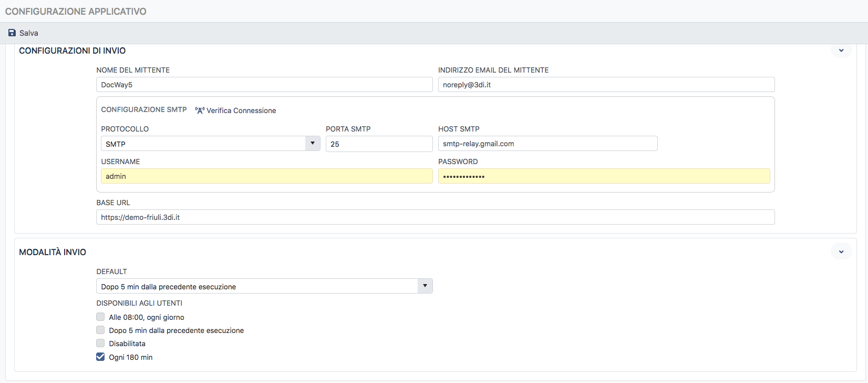Check 'Dopo 5 min dalla precedente esecuzione' option
The width and height of the screenshot is (868, 383).
[x=100, y=330]
